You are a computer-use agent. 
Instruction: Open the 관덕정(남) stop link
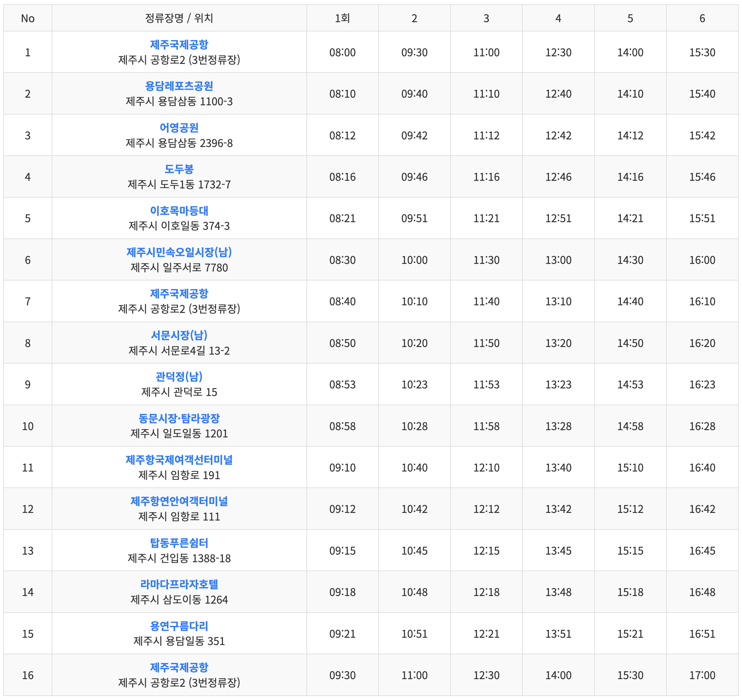pos(179,376)
